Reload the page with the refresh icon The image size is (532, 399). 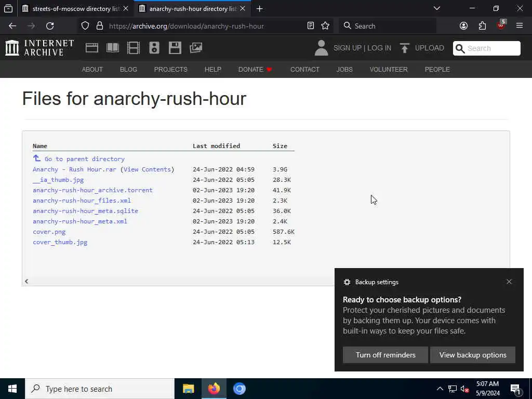50,26
